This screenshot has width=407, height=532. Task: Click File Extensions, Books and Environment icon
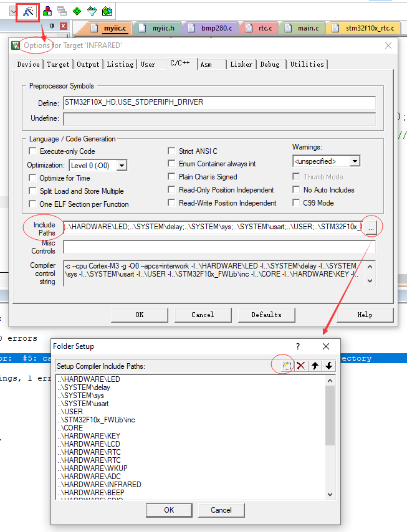coord(47,11)
